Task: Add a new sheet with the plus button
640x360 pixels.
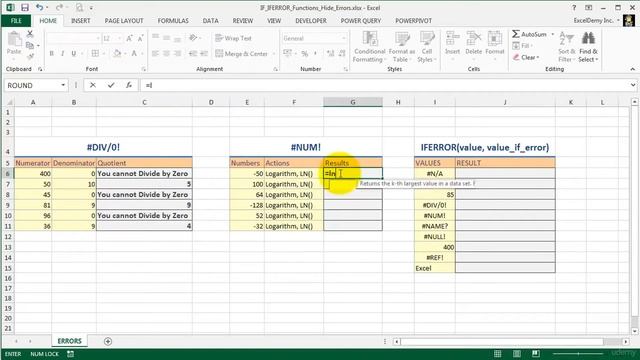Action: click(x=108, y=341)
